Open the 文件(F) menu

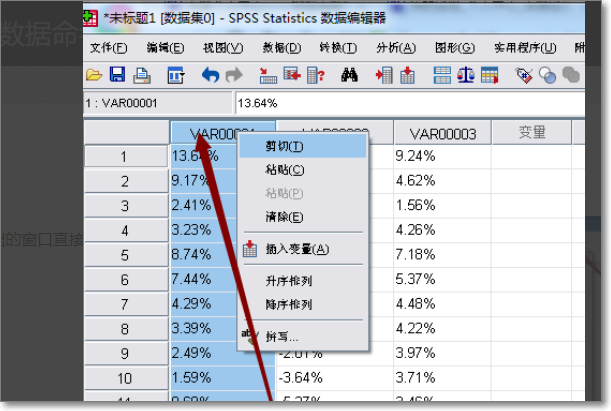coord(108,48)
